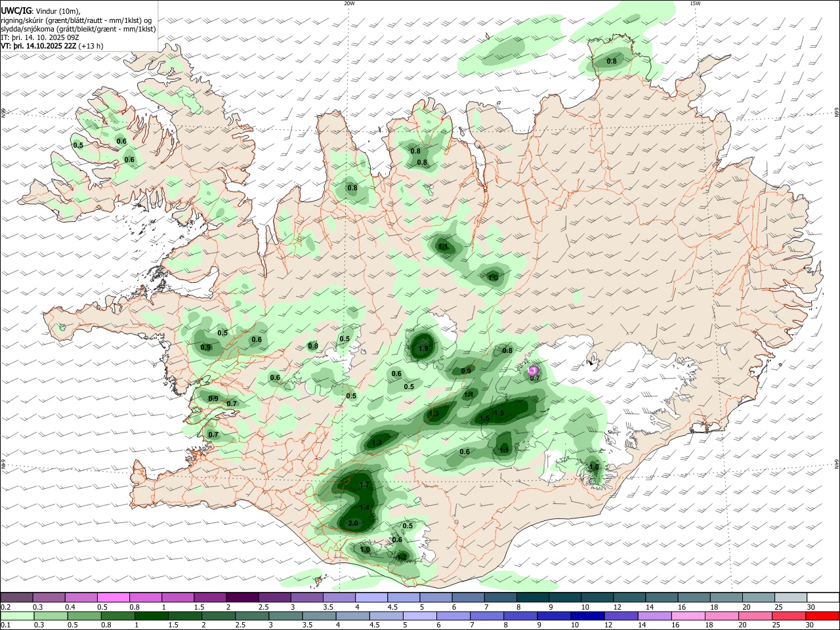The height and width of the screenshot is (630, 840).
Task: Click the 0.9 value next to the 0.7 label
Action: (x=213, y=398)
